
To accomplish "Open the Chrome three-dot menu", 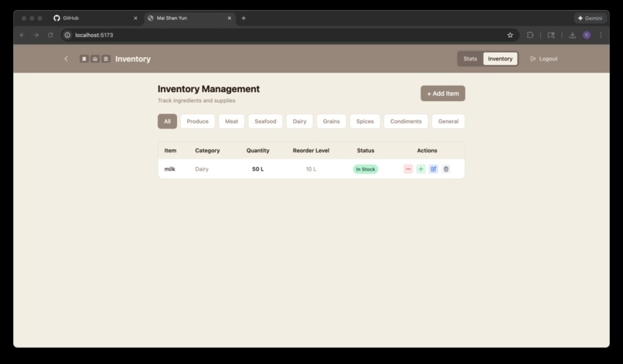I will point(601,35).
